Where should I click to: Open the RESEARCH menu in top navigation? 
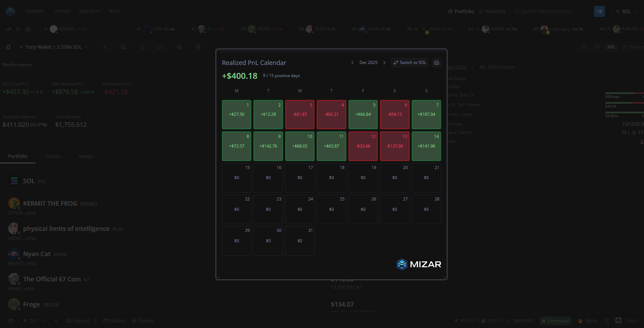click(89, 11)
